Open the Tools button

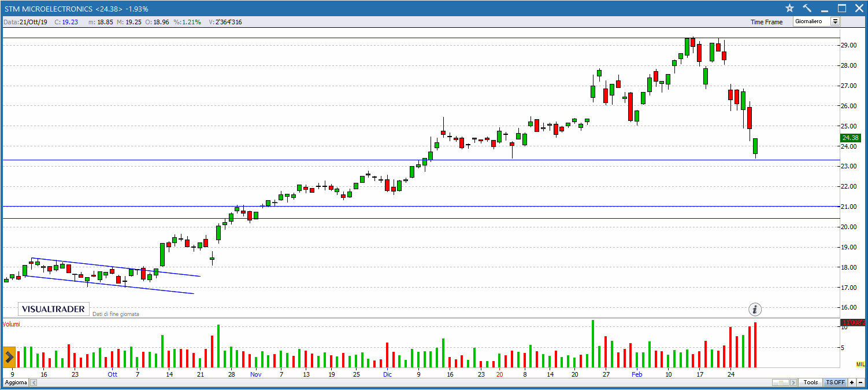point(811,382)
